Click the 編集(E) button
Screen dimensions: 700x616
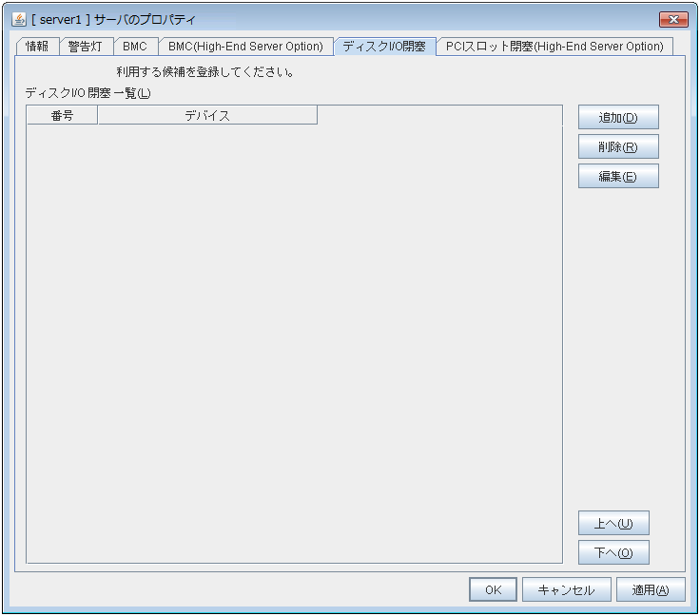click(618, 176)
